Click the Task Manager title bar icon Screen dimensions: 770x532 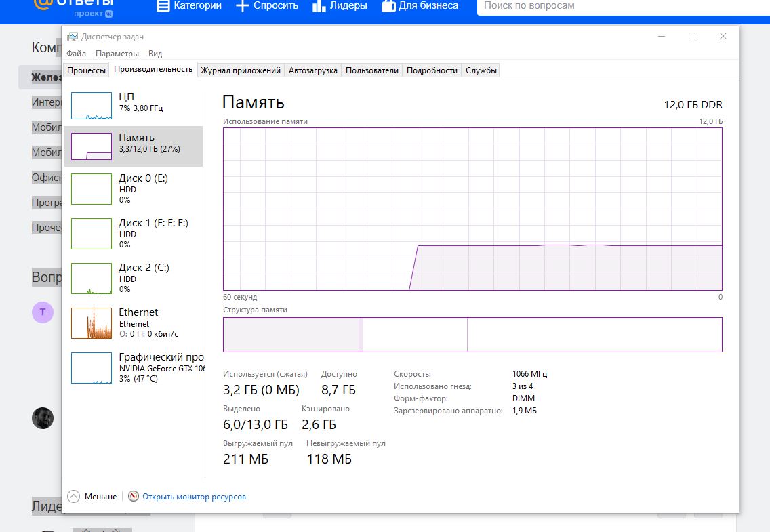pyautogui.click(x=73, y=37)
